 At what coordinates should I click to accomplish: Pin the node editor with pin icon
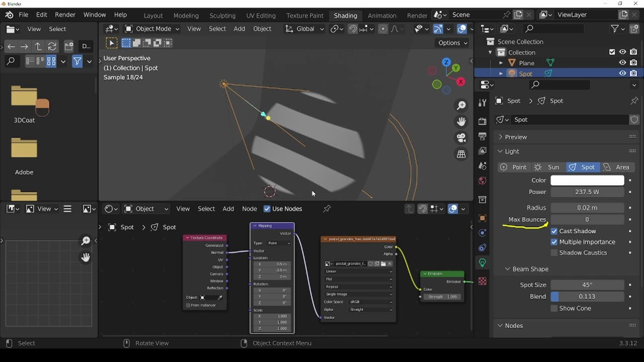(327, 209)
